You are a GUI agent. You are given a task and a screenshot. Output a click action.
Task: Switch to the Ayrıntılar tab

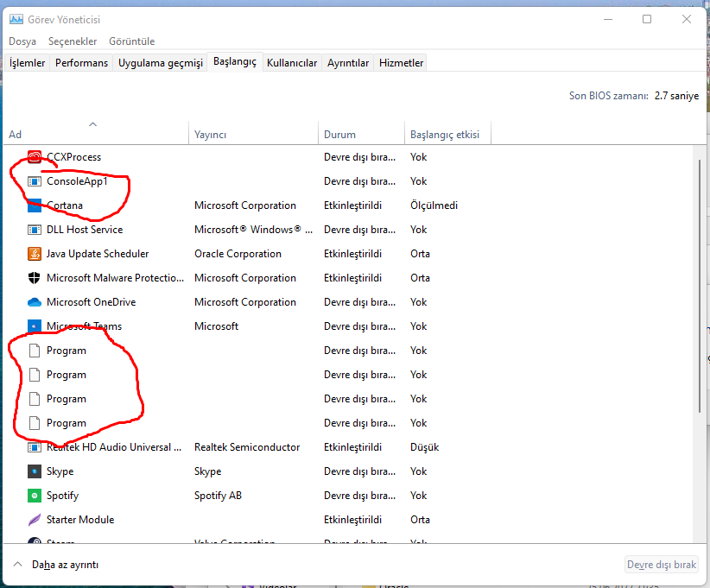pos(348,63)
